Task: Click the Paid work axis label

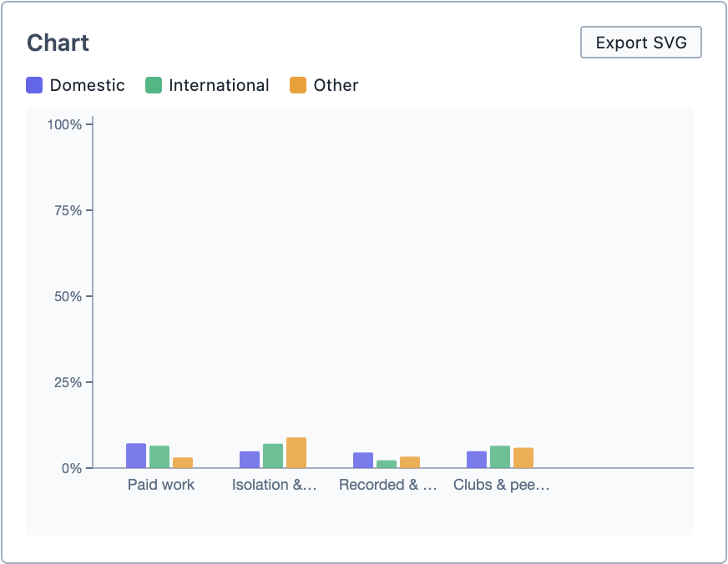Action: pyautogui.click(x=161, y=485)
